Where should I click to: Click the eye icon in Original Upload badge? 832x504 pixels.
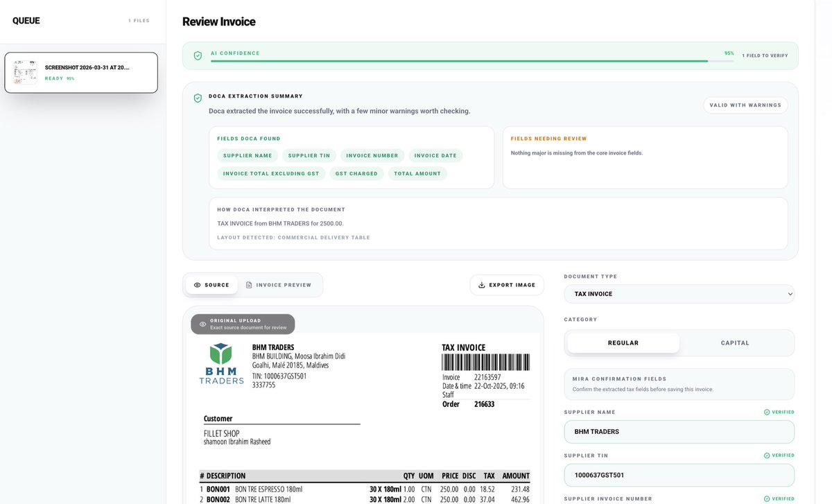(x=202, y=324)
